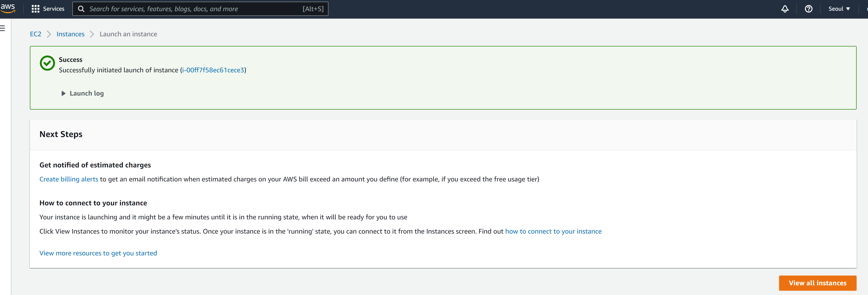Open the help question mark menu
The image size is (868, 295).
pyautogui.click(x=808, y=9)
